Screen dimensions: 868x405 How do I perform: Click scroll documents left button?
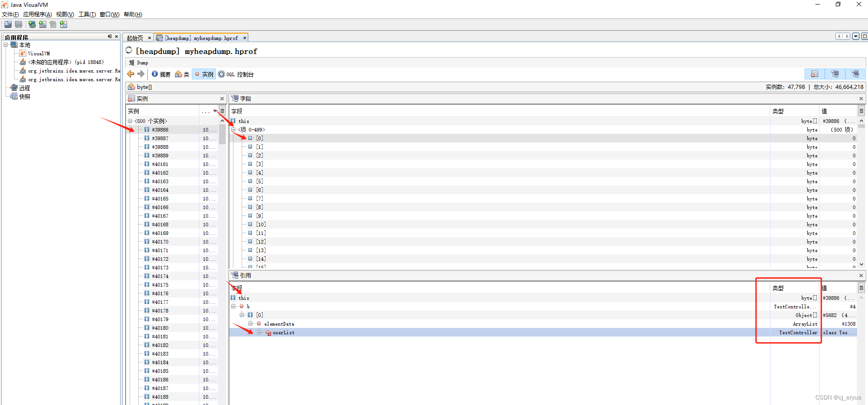coord(839,36)
